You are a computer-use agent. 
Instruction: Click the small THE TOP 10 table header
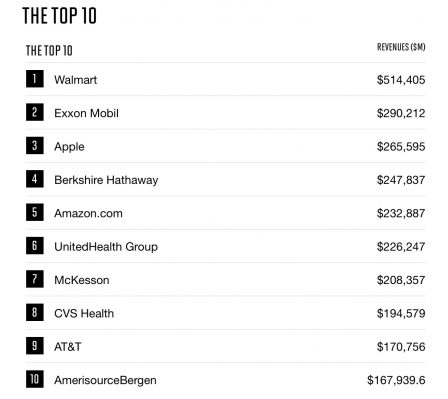pos(49,51)
